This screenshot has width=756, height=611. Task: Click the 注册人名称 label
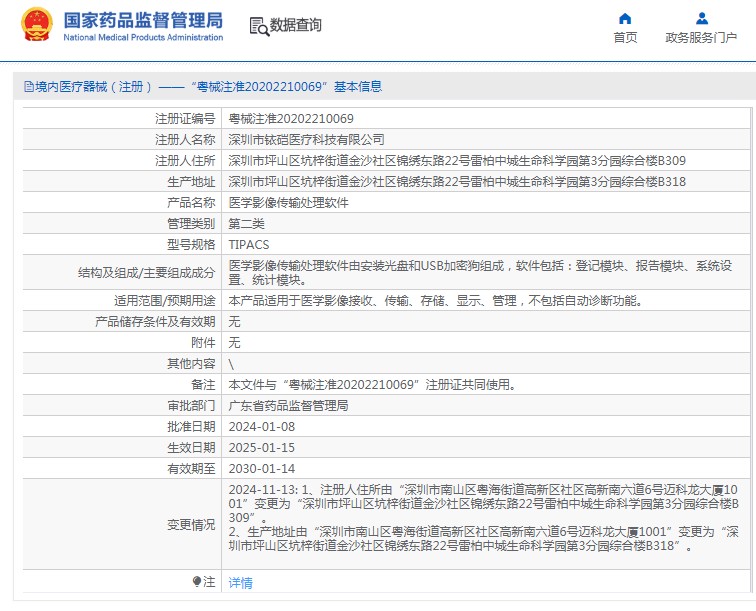click(x=185, y=140)
